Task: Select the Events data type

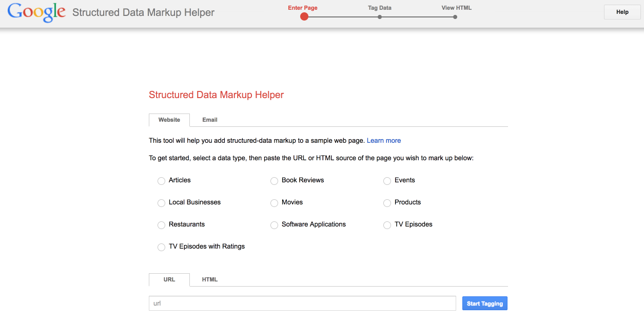Action: tap(387, 181)
